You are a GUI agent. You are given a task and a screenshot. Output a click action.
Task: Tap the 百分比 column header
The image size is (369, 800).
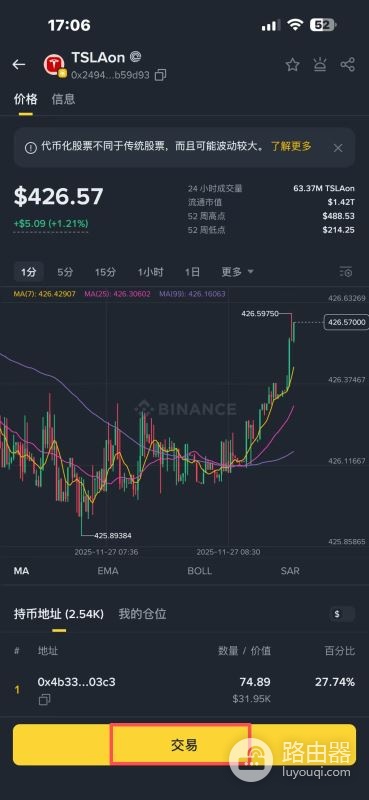point(341,651)
